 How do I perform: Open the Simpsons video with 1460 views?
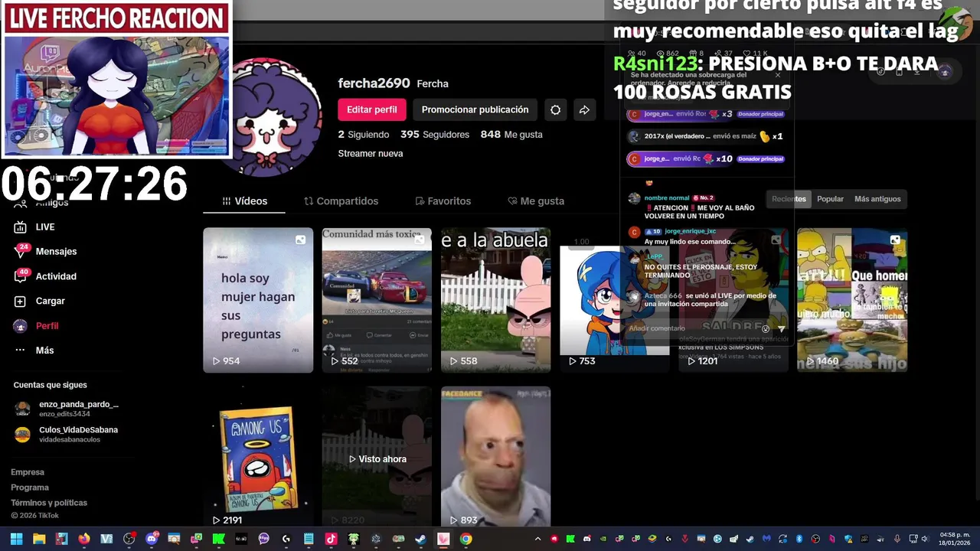pos(852,300)
